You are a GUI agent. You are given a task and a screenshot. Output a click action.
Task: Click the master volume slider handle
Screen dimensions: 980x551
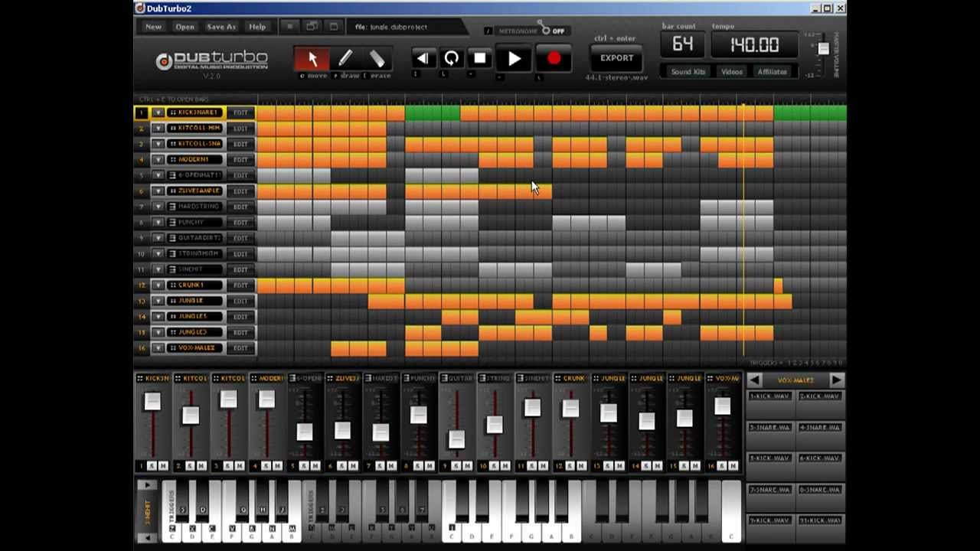[823, 48]
